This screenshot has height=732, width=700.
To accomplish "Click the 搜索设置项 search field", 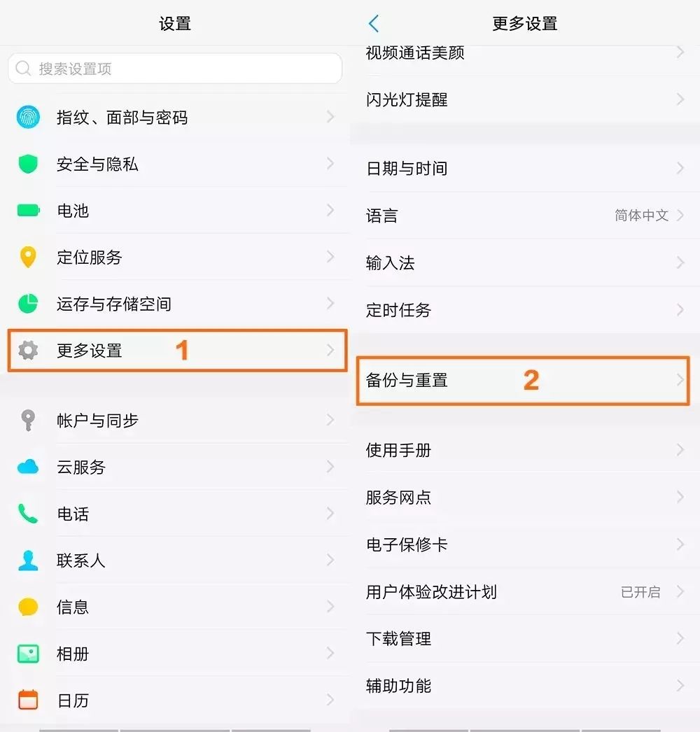I will [174, 69].
